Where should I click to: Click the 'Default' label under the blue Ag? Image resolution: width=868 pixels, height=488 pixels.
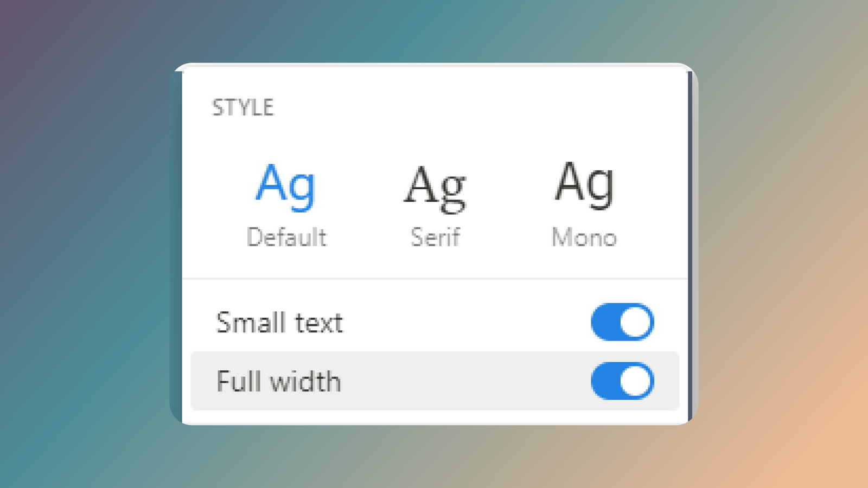click(288, 237)
